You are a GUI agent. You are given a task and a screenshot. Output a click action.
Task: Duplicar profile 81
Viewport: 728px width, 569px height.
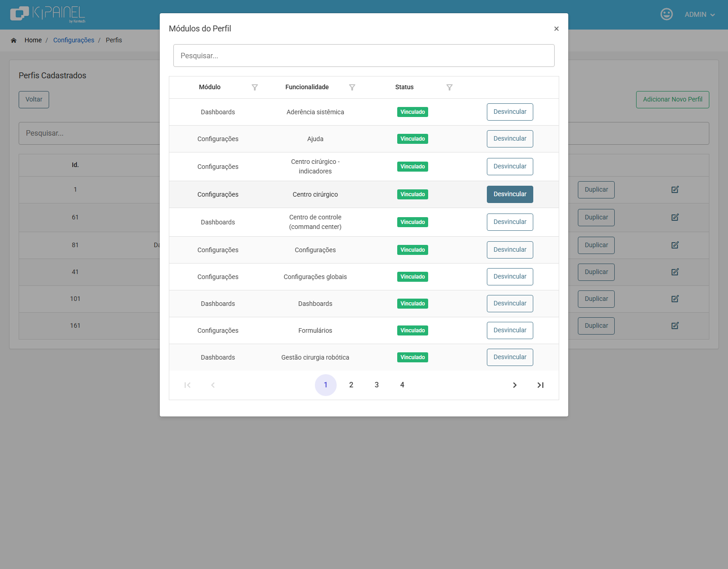coord(596,245)
